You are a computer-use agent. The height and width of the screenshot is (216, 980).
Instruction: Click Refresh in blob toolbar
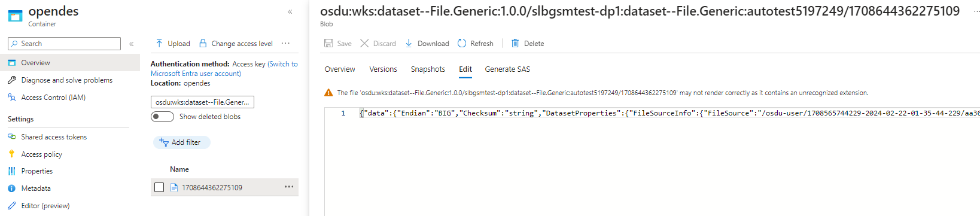click(x=476, y=44)
